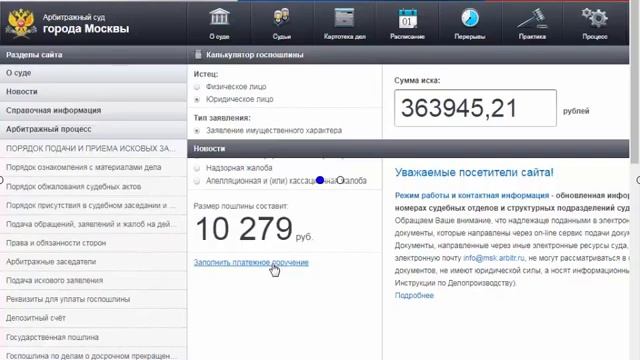Open 'Реквизиты для уплаты госпошлины' item

[x=93, y=299]
